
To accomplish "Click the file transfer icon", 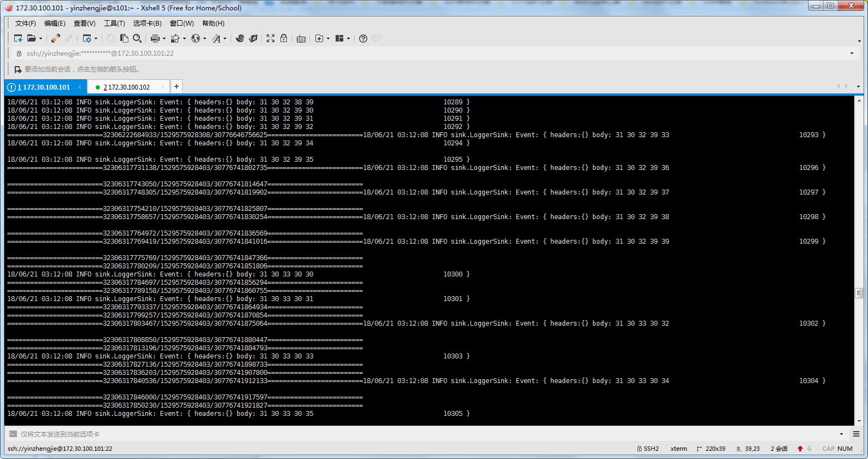I will [x=175, y=38].
